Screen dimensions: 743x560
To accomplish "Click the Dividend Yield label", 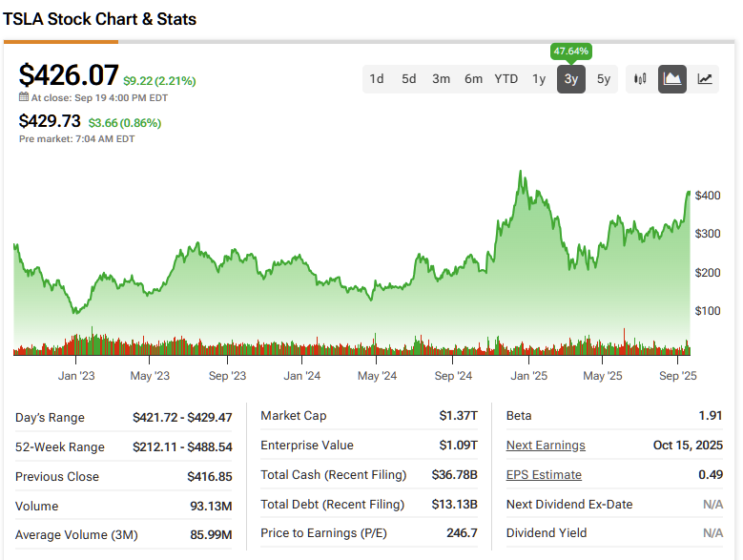I will [x=547, y=533].
